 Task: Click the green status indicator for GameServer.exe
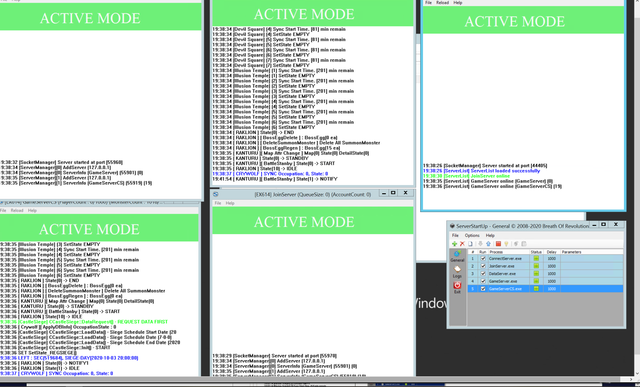[536, 281]
